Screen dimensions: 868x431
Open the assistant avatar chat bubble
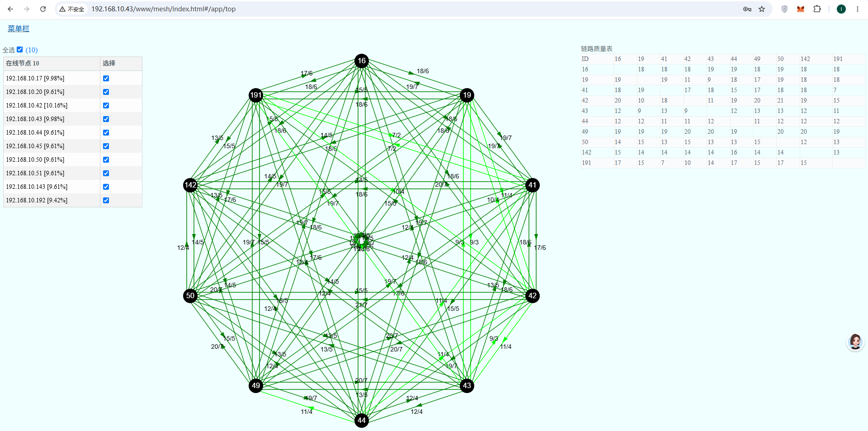tap(855, 342)
